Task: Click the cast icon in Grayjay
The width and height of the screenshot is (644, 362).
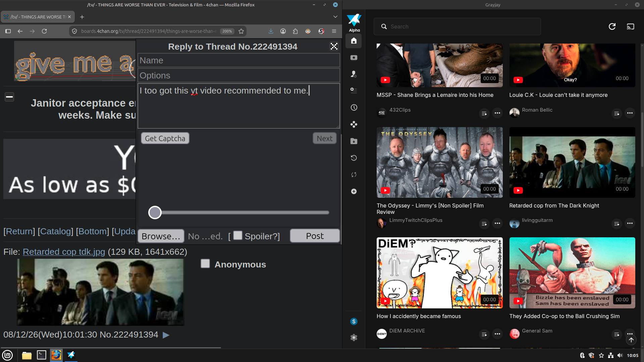Action: [631, 26]
